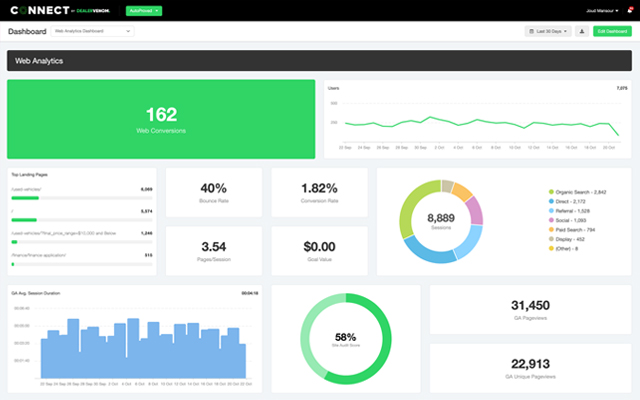Click the (Other) yellow legend dot
The height and width of the screenshot is (400, 640).
[x=551, y=248]
